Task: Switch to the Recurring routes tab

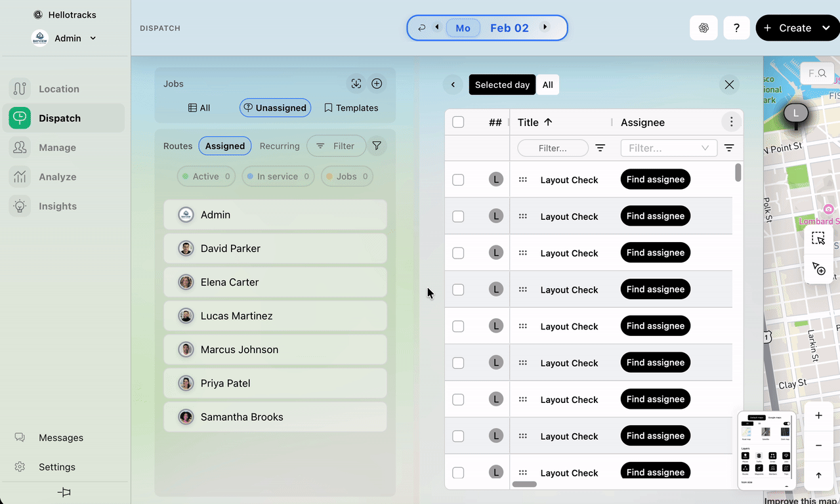Action: click(x=280, y=146)
